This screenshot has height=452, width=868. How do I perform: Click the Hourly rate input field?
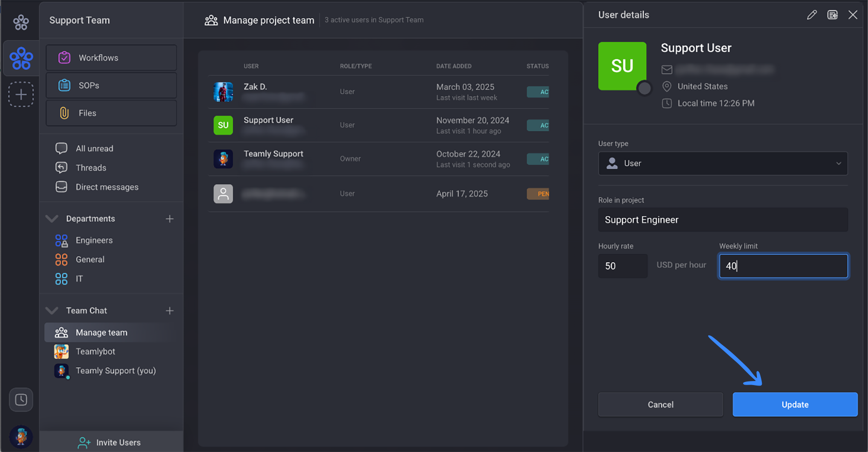click(623, 266)
